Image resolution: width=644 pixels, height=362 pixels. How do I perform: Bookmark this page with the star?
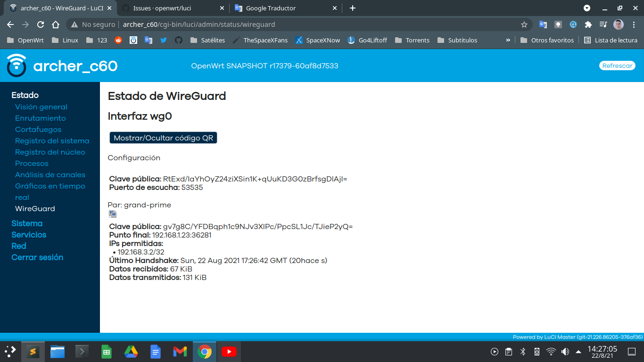pyautogui.click(x=524, y=25)
